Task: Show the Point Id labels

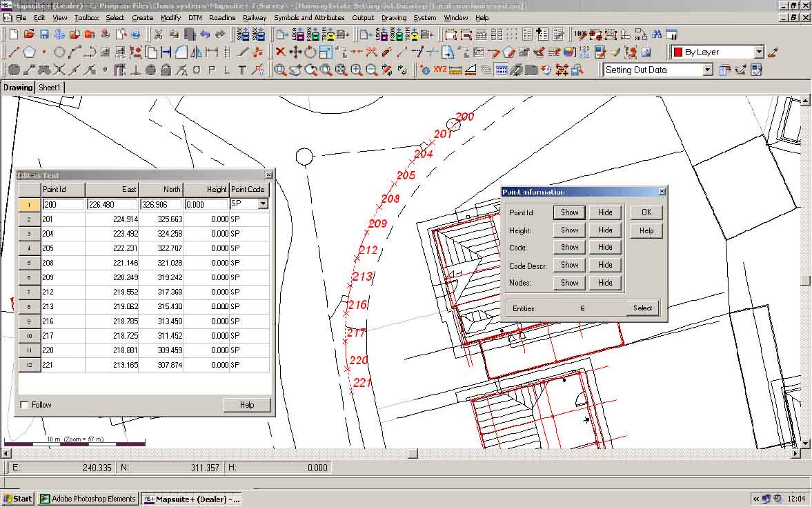Action: 568,212
